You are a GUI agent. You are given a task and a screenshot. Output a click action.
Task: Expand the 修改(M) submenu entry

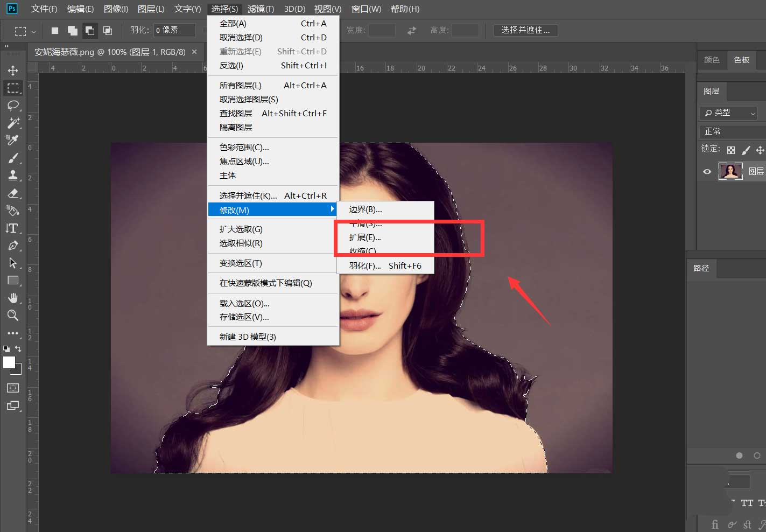(273, 210)
